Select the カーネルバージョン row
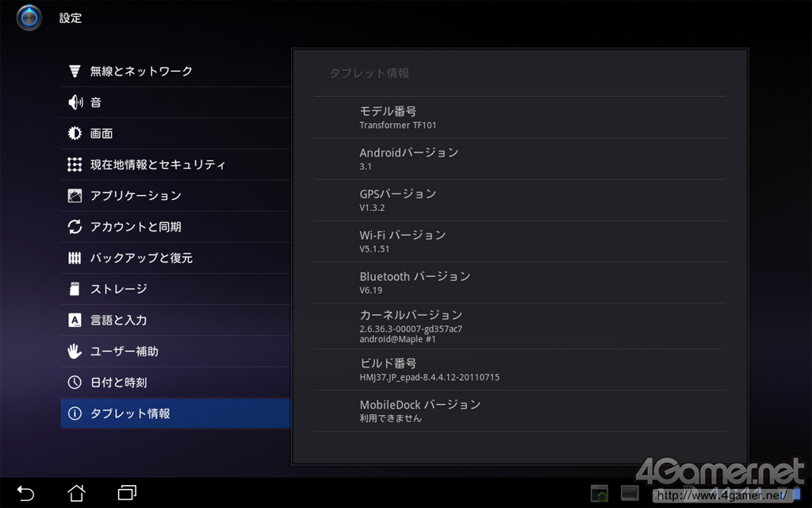 click(x=519, y=326)
